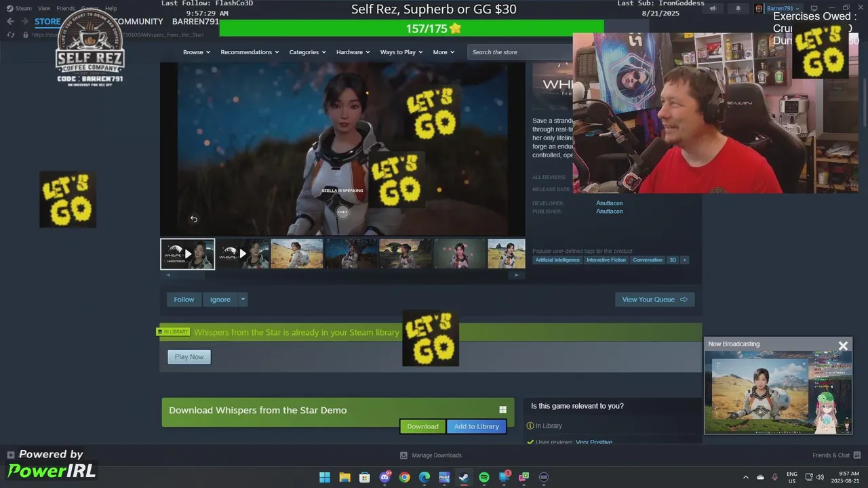Open the Artificial Intelligence tag
This screenshot has width=868, height=488.
557,260
